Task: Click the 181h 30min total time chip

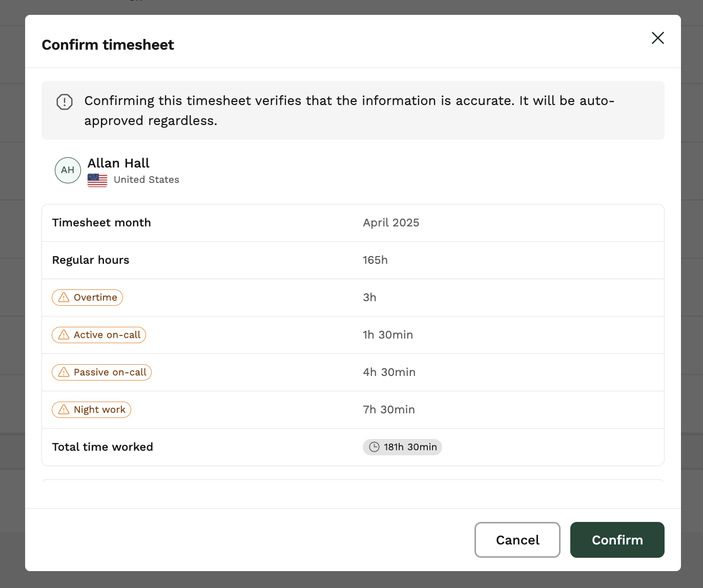Action: (402, 447)
